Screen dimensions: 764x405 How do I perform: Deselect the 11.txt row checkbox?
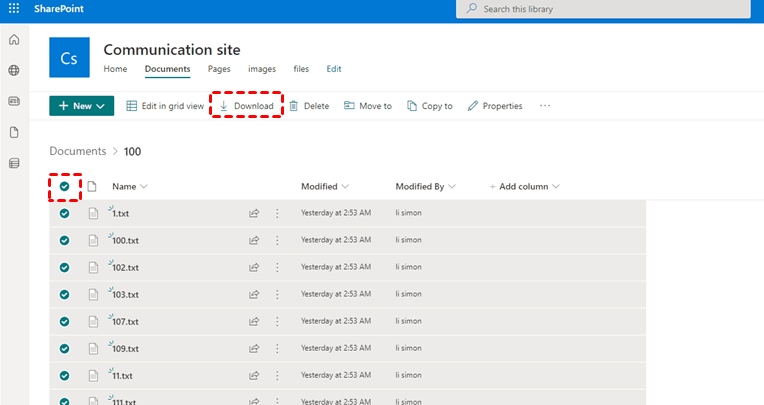(64, 376)
